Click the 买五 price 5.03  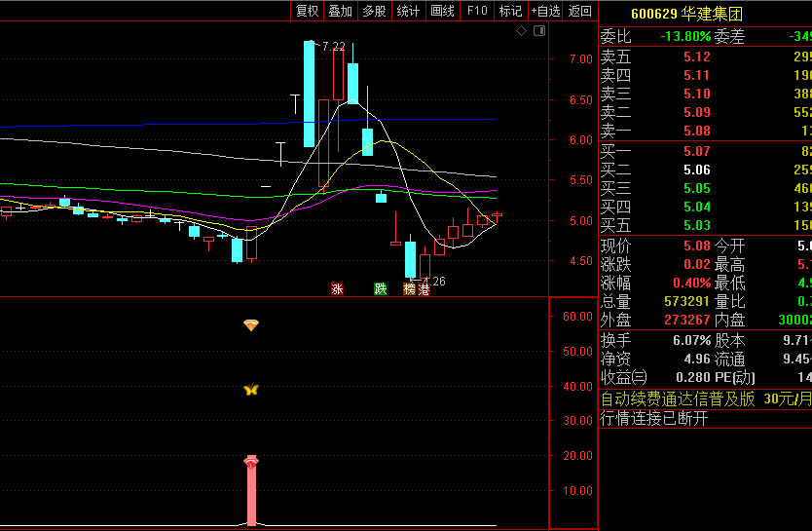pyautogui.click(x=696, y=225)
